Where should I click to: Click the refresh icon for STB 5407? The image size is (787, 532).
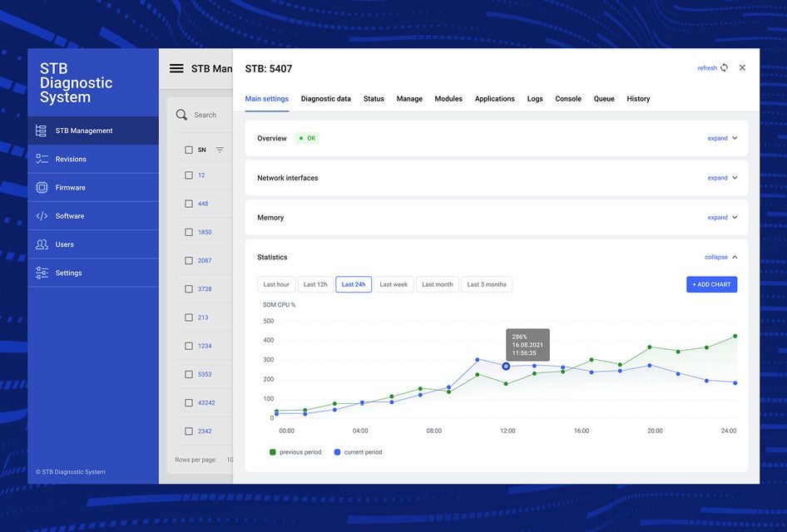[724, 68]
